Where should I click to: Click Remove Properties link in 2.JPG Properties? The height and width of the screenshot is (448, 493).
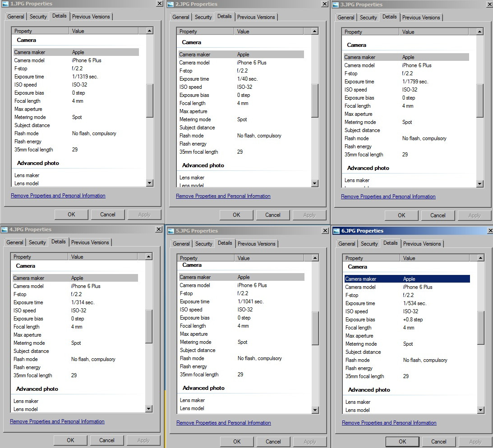(223, 197)
